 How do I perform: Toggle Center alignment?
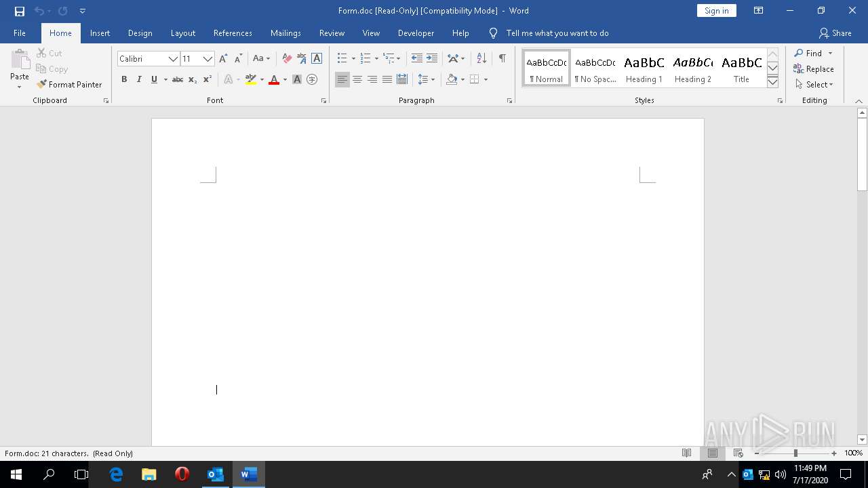357,79
